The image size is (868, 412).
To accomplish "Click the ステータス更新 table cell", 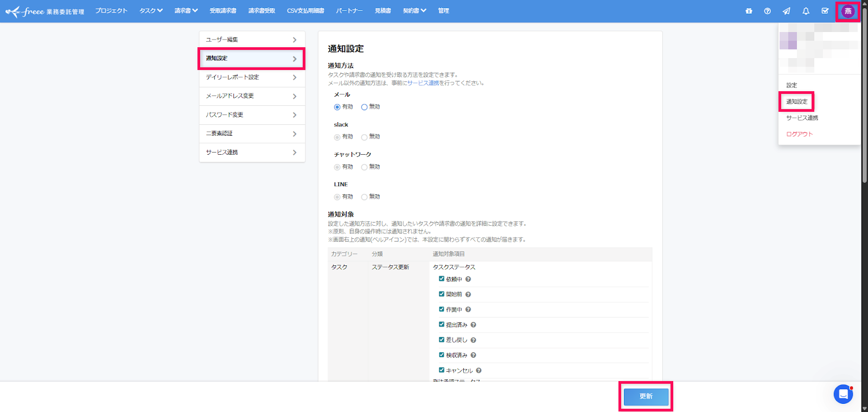I will pyautogui.click(x=390, y=267).
